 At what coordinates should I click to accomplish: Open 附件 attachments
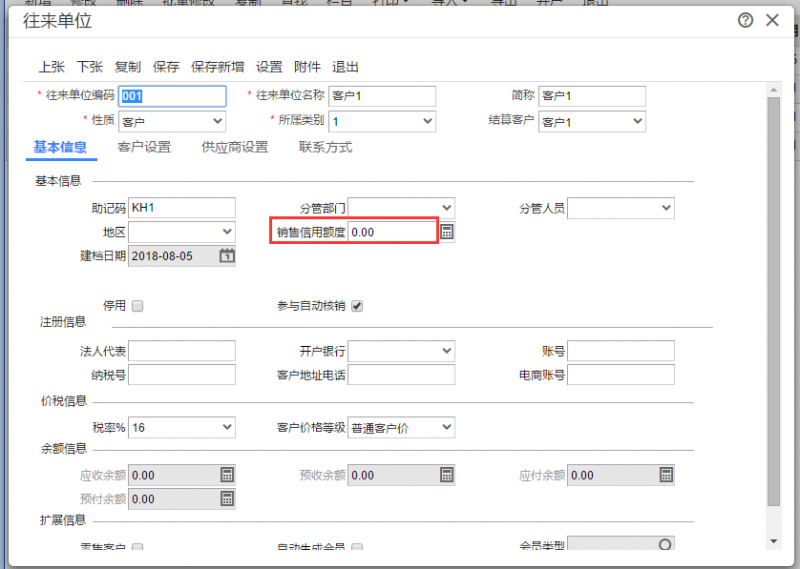tap(307, 67)
